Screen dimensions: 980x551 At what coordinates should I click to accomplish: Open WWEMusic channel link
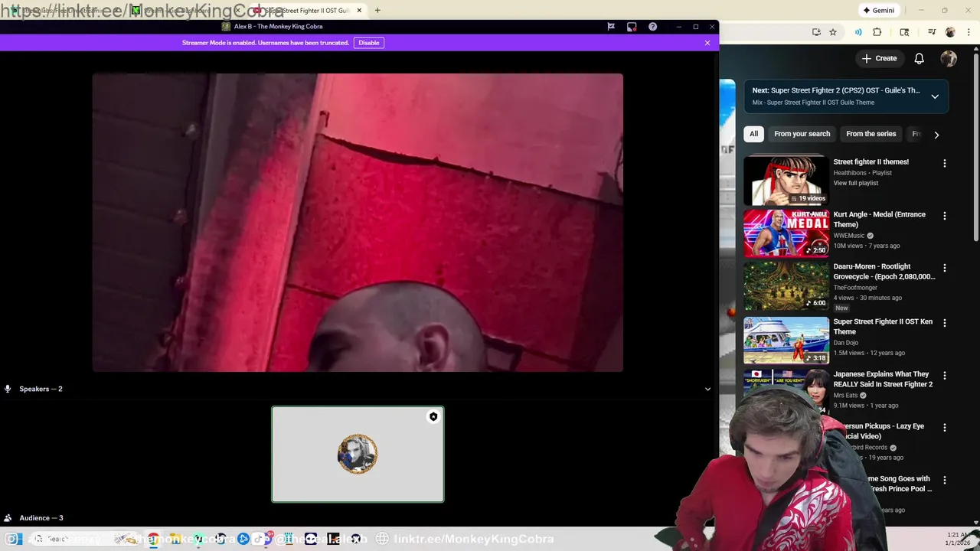(850, 236)
